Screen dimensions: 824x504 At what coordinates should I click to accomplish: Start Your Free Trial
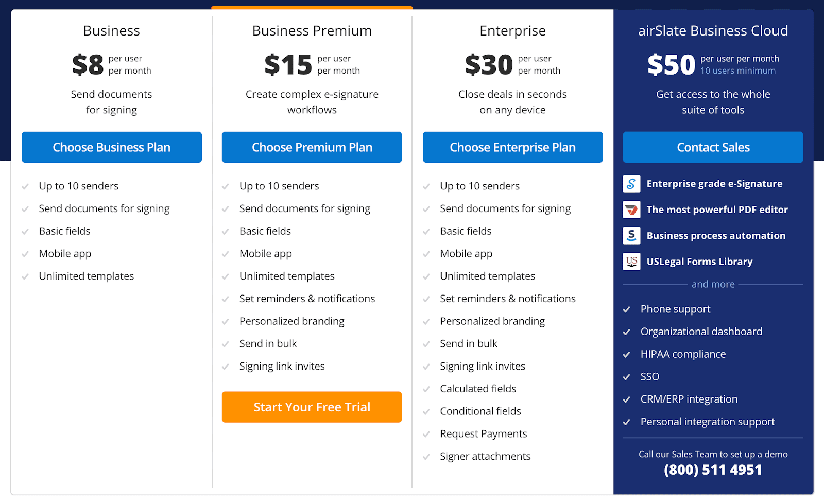312,407
